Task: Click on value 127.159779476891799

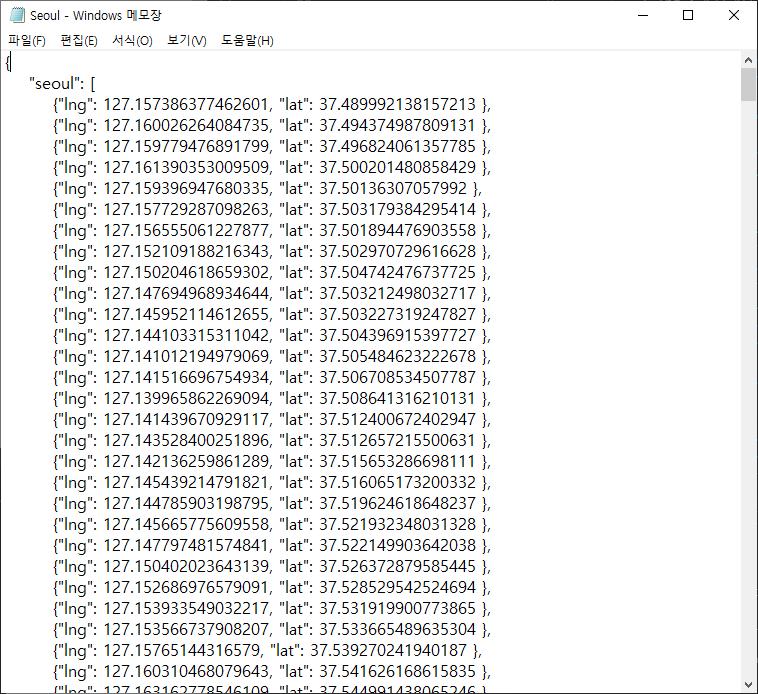Action: point(186,146)
